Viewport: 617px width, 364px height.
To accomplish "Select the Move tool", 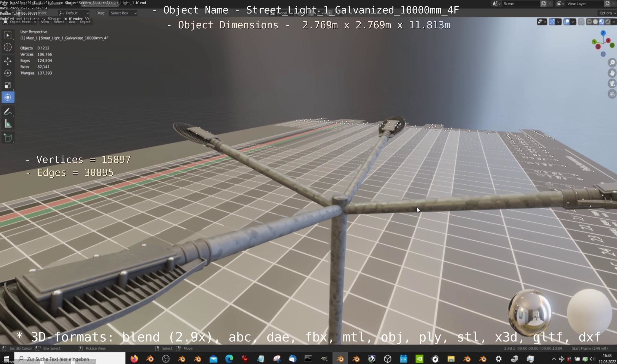I will (8, 61).
